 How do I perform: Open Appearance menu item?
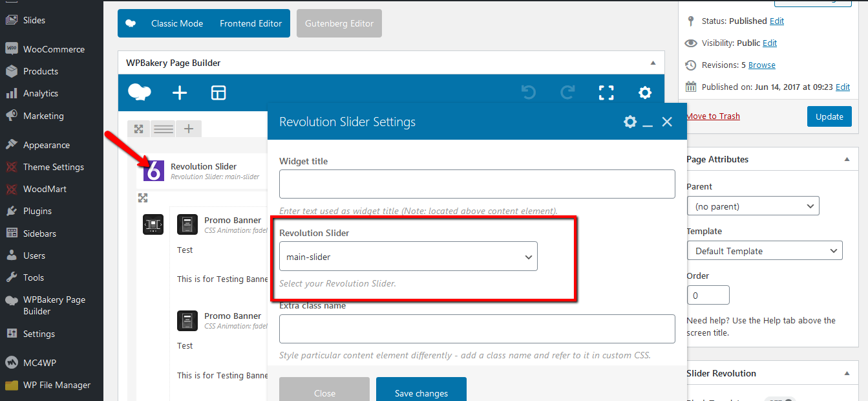coord(47,145)
